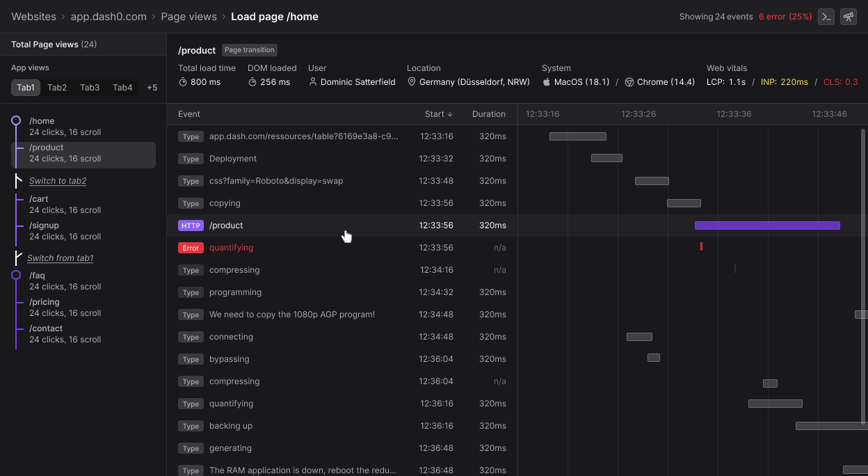This screenshot has height=476, width=868.
Task: Click the purple /product timeline bar
Action: [x=767, y=225]
